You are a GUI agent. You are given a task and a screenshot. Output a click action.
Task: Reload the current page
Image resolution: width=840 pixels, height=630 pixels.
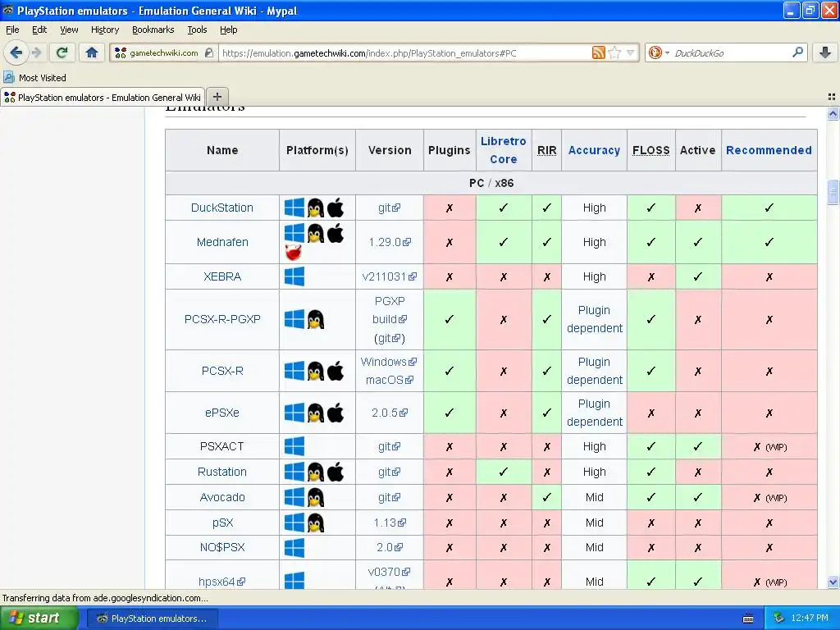pyautogui.click(x=62, y=52)
